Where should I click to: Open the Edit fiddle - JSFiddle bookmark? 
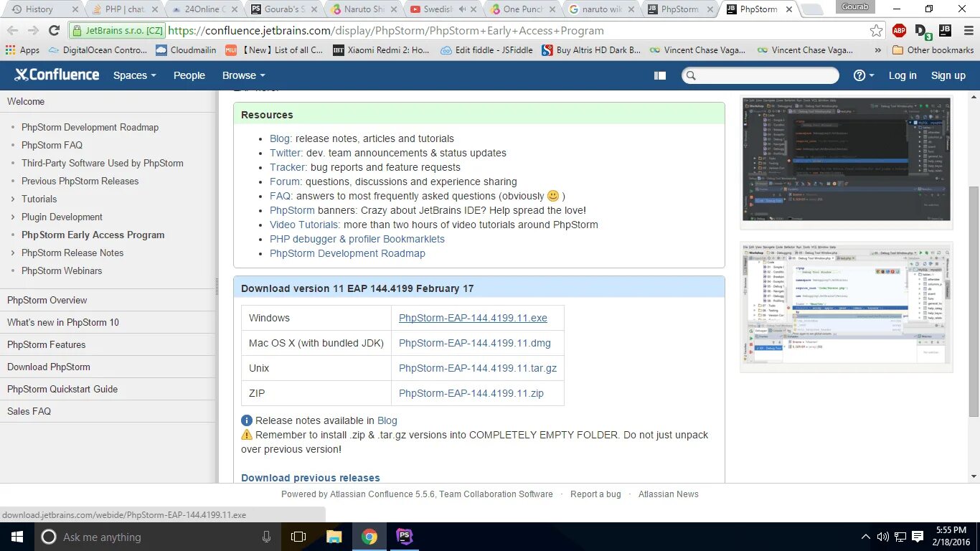click(x=487, y=50)
